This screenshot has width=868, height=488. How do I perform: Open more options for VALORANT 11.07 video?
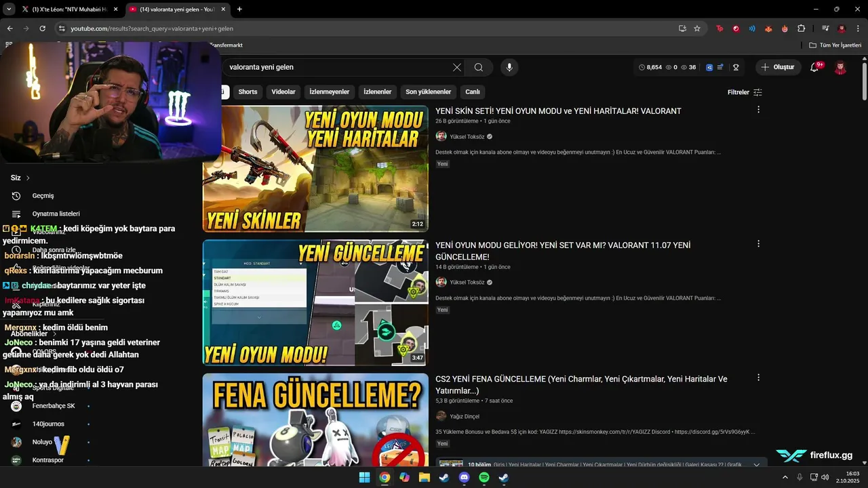pos(758,244)
